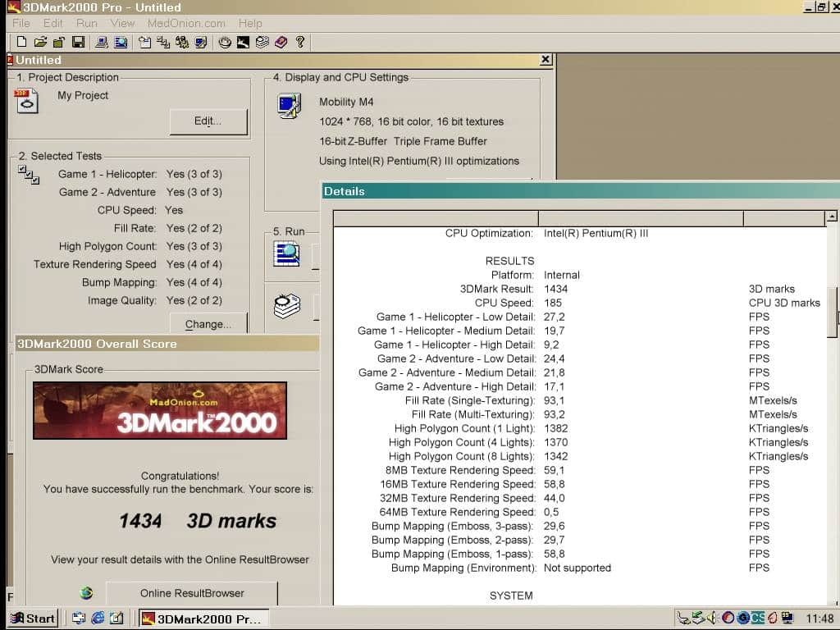
Task: Click the black demo toolbar icon
Action: pos(243,42)
